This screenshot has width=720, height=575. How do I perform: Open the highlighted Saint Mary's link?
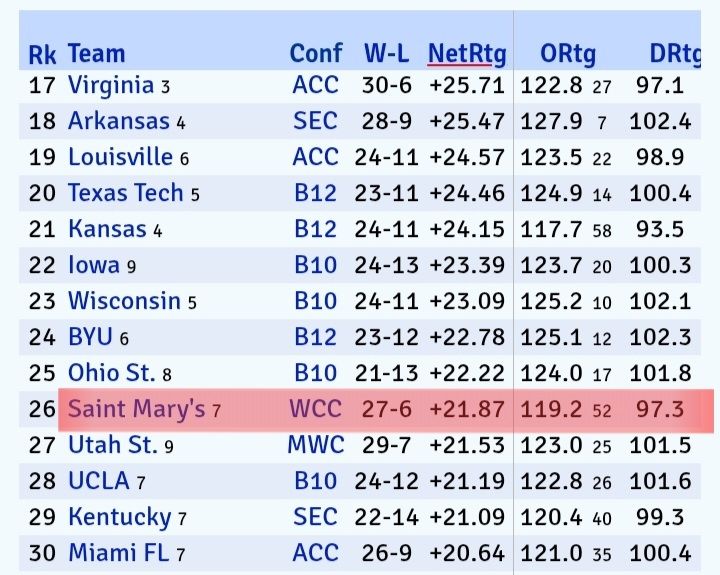click(136, 409)
